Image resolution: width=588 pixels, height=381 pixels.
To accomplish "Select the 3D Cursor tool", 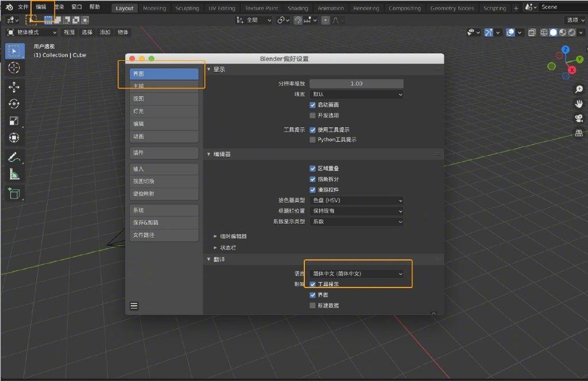I will click(x=14, y=68).
